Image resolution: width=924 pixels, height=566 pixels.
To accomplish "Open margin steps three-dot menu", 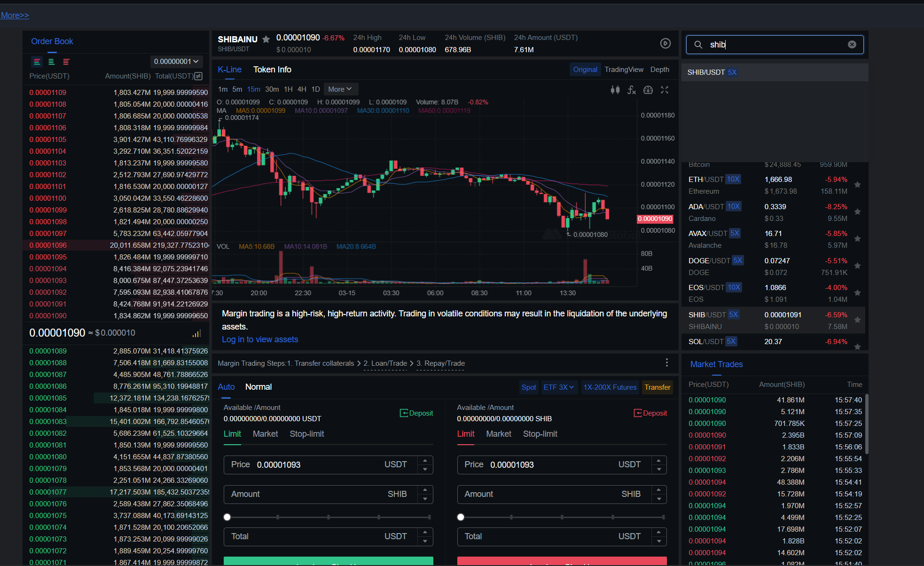I will click(x=666, y=362).
